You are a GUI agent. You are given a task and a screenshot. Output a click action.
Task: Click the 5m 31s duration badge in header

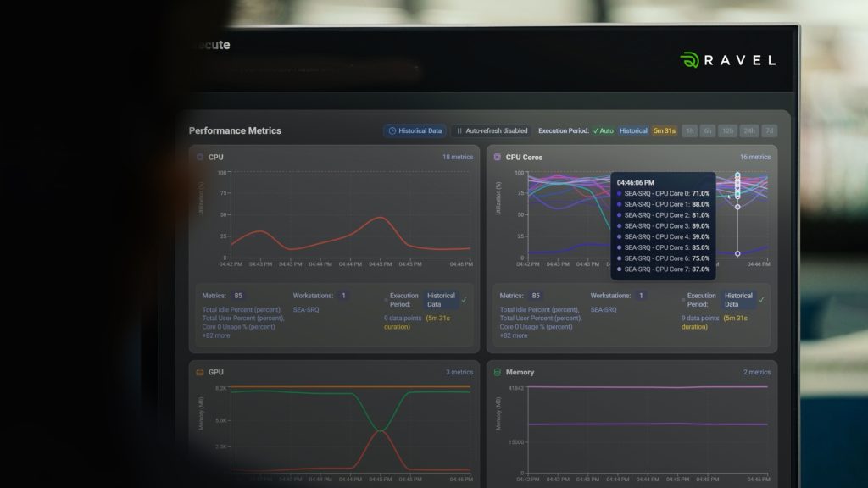pos(664,131)
